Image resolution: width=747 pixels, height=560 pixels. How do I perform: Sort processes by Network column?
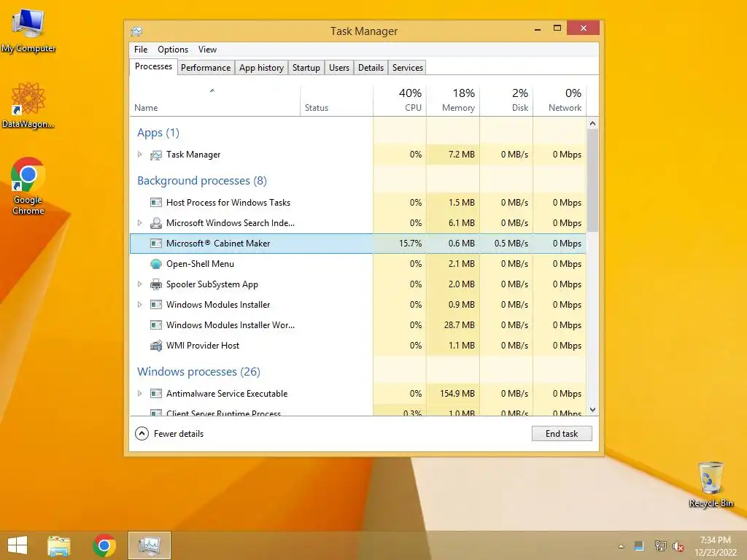click(x=560, y=101)
